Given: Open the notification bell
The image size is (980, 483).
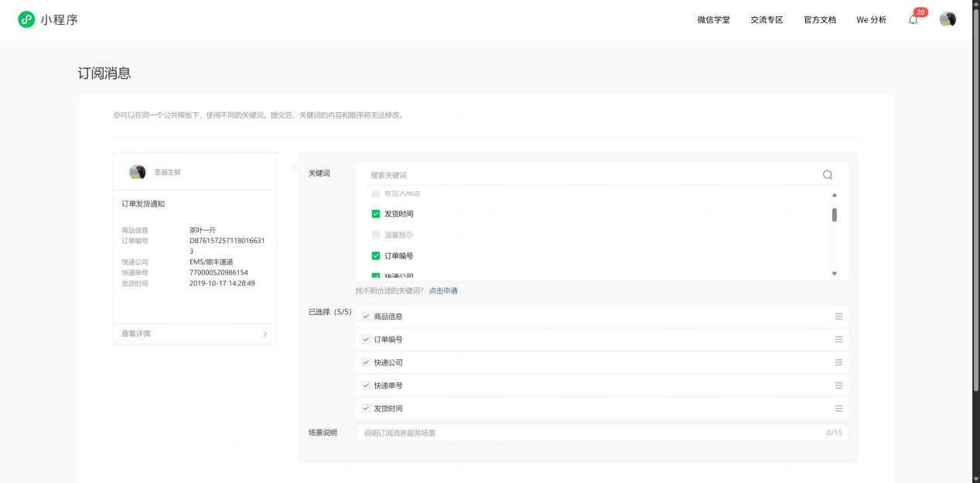Looking at the screenshot, I should coord(913,20).
